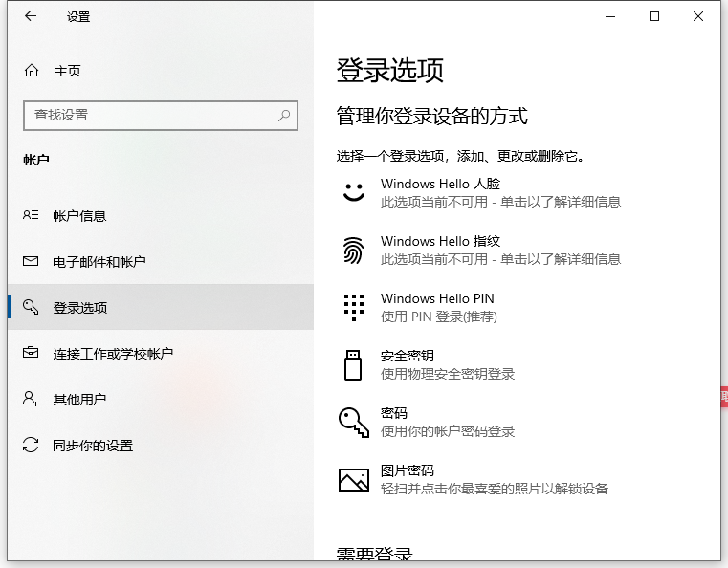Expand the Windows Hello PIN option
The image size is (728, 568).
tap(437, 307)
